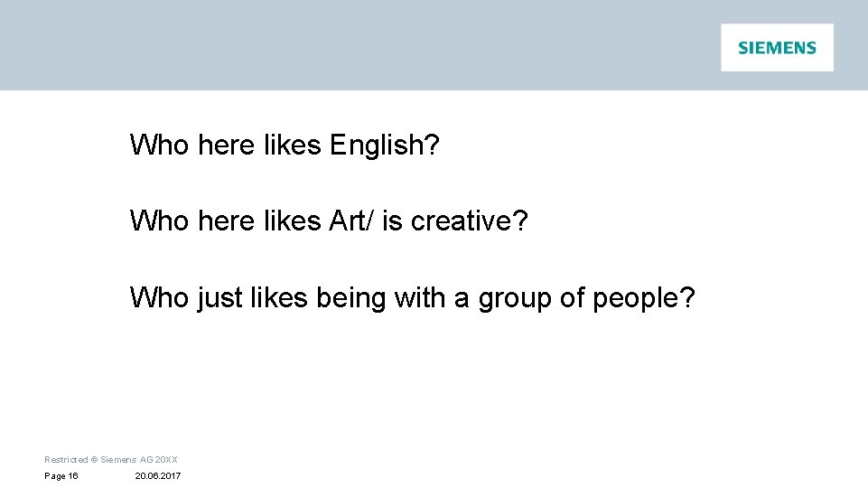
Task: Click the word 'Art/' in the second question
Action: coord(351,221)
